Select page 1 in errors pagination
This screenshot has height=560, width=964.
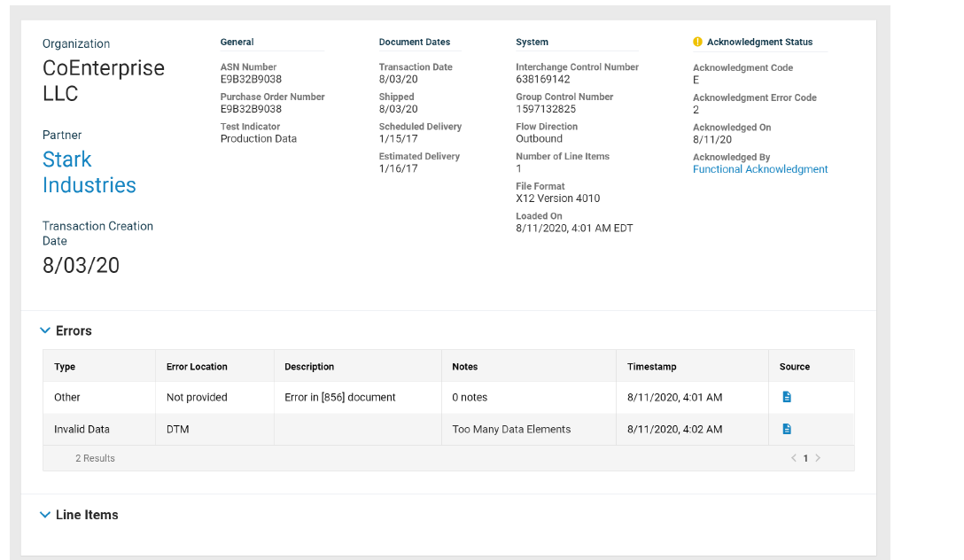(805, 459)
